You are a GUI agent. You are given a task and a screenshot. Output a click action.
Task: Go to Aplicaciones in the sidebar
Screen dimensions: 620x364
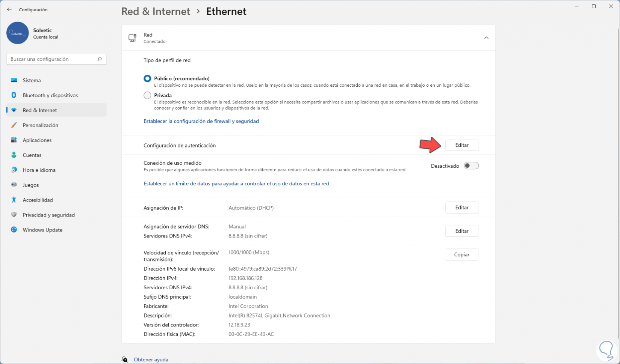[x=37, y=140]
